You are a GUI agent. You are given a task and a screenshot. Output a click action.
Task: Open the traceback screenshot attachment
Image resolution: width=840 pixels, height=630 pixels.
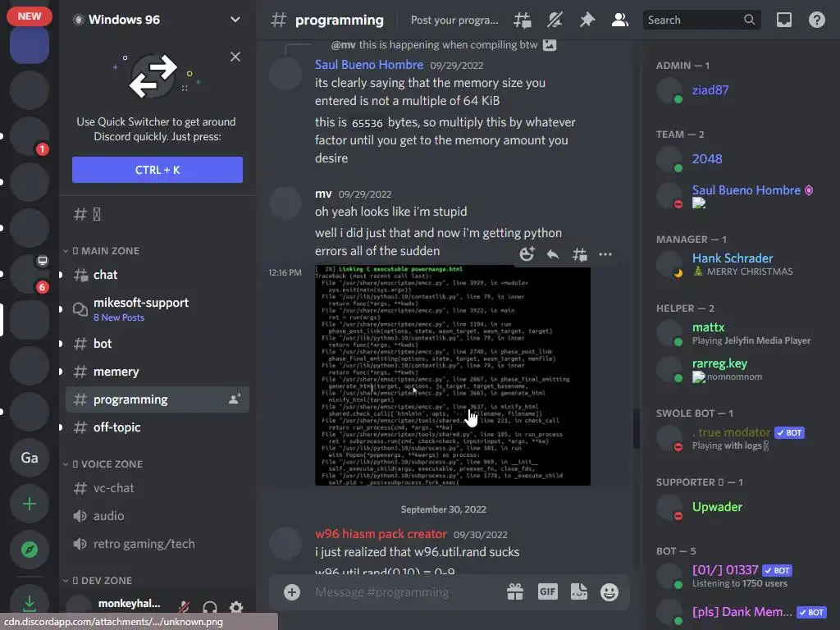[x=453, y=375]
